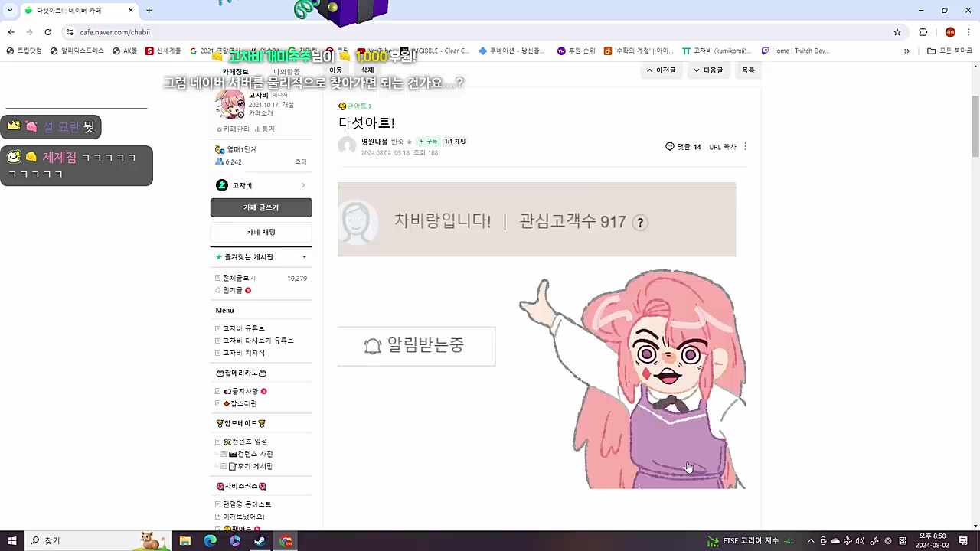Open the 고차비 치지직 board
This screenshot has width=980, height=551.
243,353
